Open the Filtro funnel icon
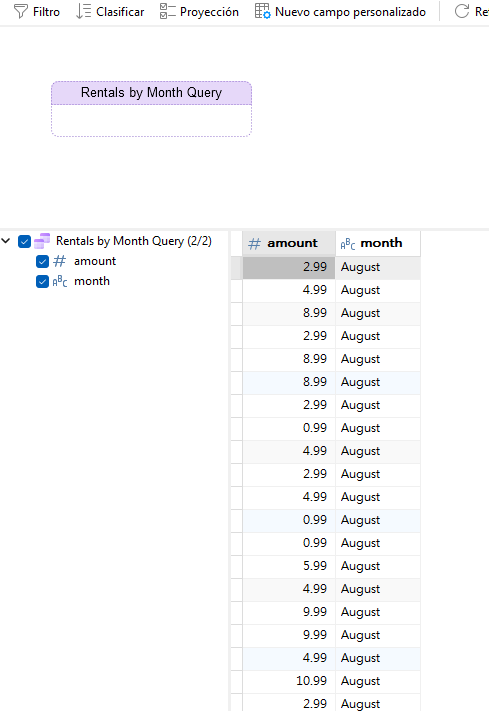Image resolution: width=489 pixels, height=711 pixels. pyautogui.click(x=21, y=11)
